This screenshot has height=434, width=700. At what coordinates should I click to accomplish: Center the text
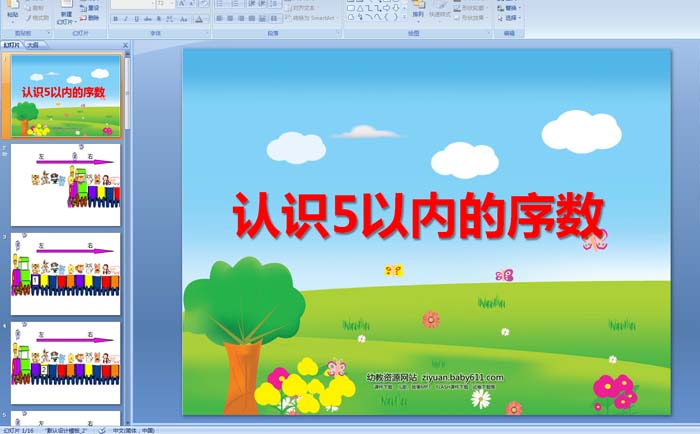230,19
